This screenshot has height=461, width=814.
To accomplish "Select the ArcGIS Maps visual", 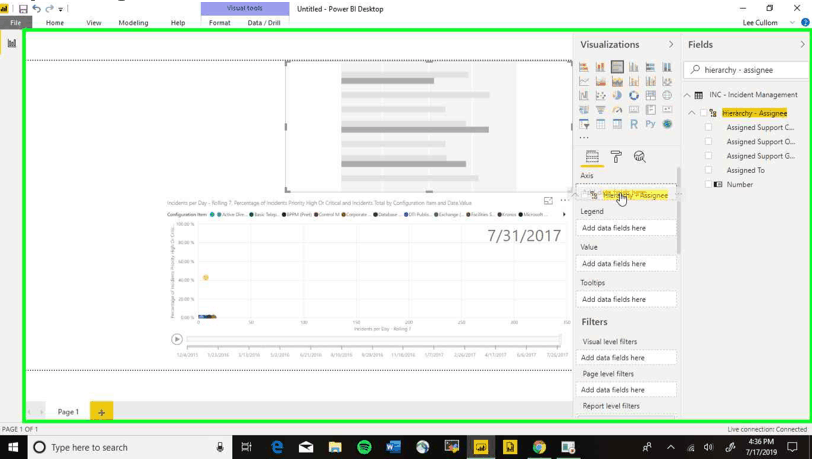I will [x=667, y=124].
